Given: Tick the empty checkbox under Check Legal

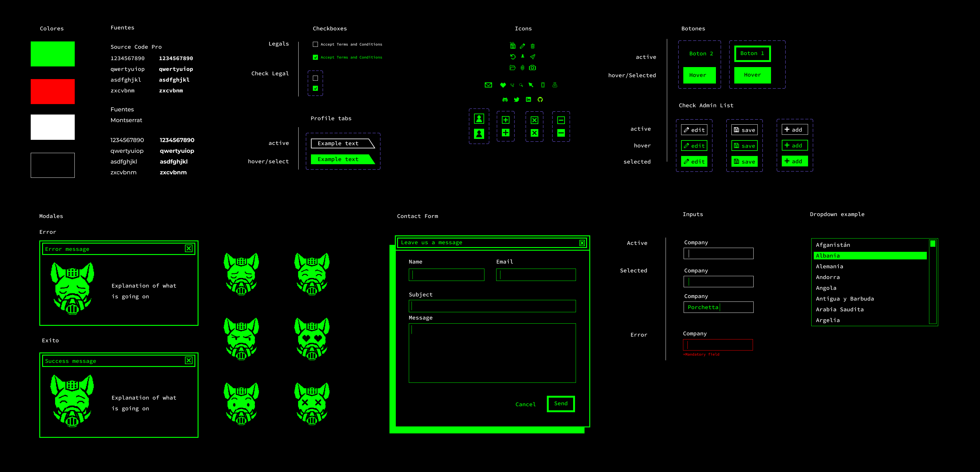Looking at the screenshot, I should point(315,78).
